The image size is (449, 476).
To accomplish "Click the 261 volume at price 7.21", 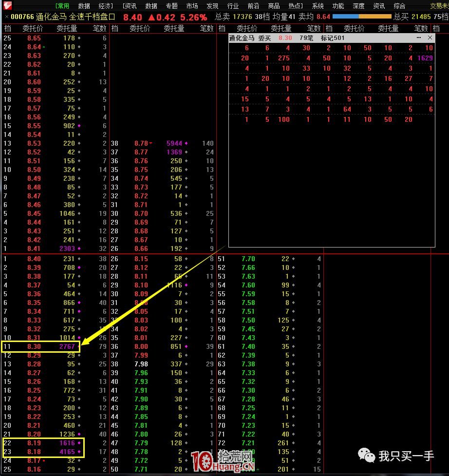I will [283, 443].
